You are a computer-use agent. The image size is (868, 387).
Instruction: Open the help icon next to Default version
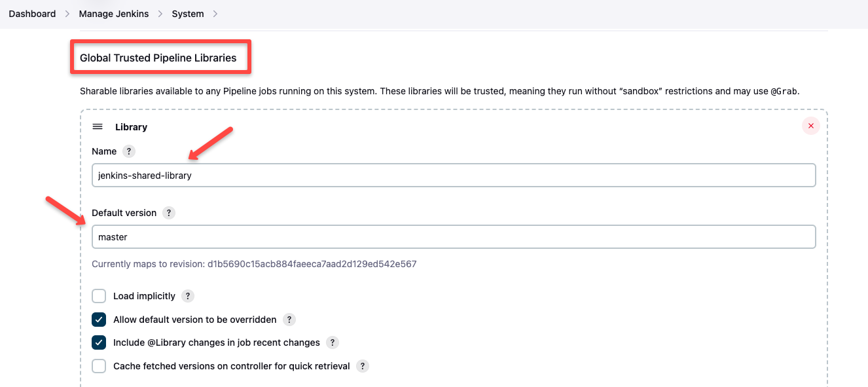pos(168,213)
